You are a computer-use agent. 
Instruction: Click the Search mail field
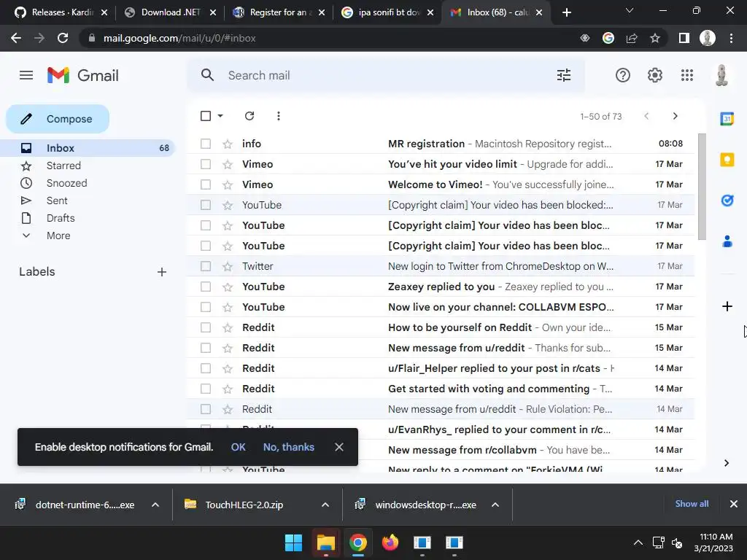point(386,75)
